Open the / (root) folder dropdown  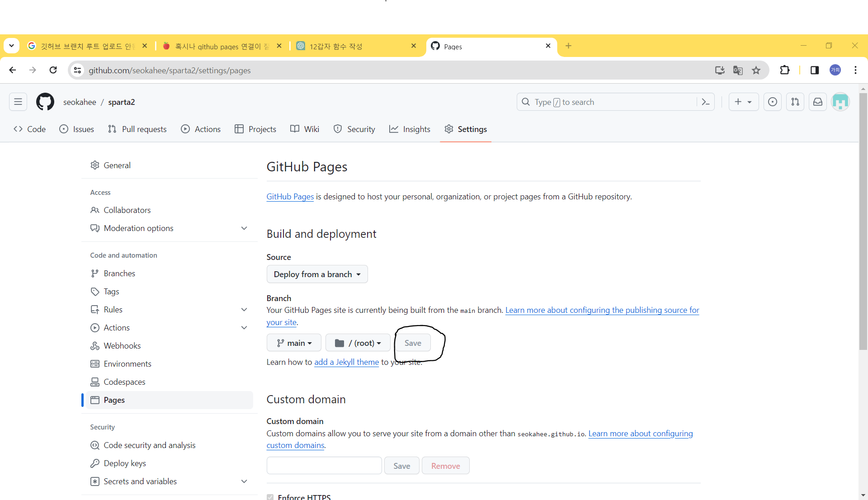pos(358,343)
